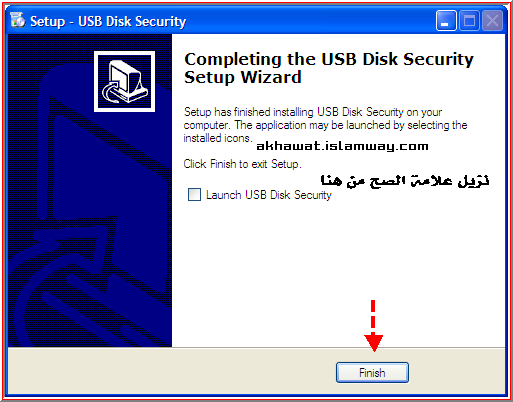Tick the Launch USB Disk Security checkbox
This screenshot has height=402, width=513.
[x=194, y=194]
